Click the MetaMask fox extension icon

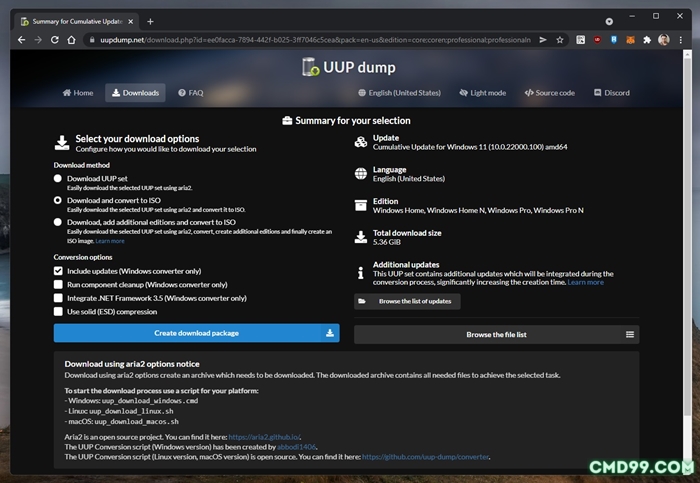[x=630, y=40]
